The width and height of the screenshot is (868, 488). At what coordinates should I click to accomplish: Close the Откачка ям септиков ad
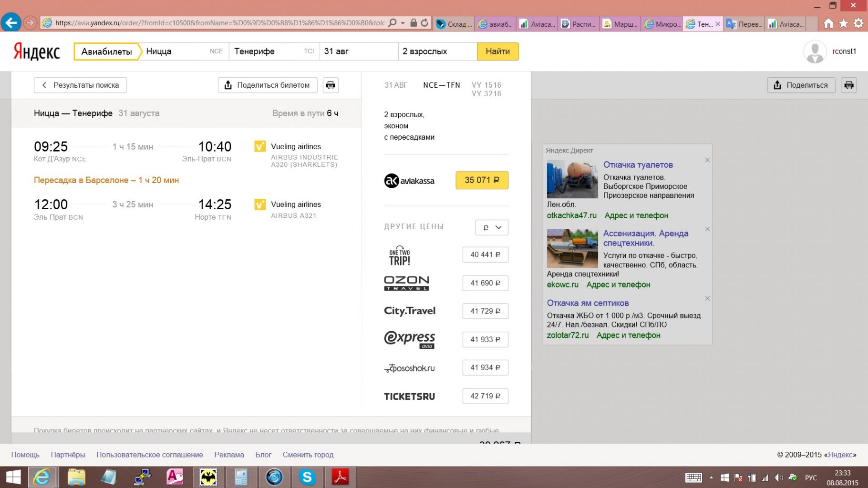tap(707, 298)
